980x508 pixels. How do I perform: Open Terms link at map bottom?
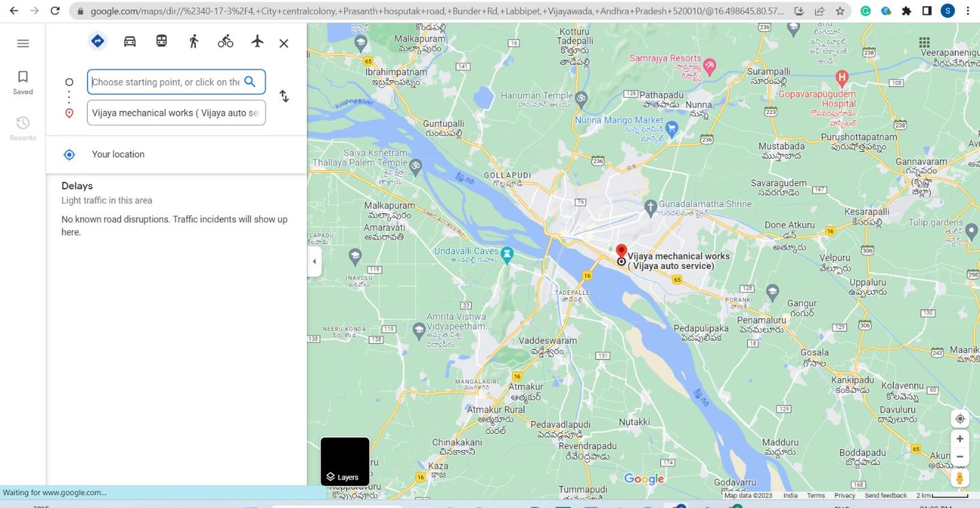coord(815,496)
